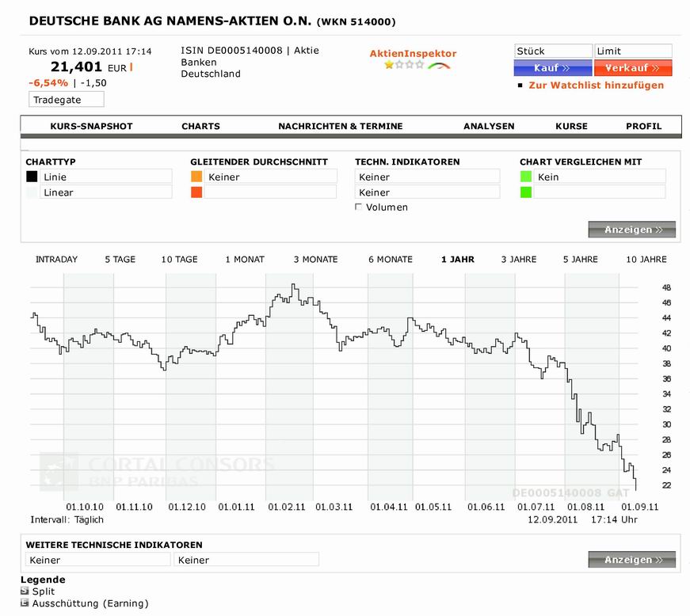
Task: Click the AktienInspektor link
Action: (x=413, y=54)
